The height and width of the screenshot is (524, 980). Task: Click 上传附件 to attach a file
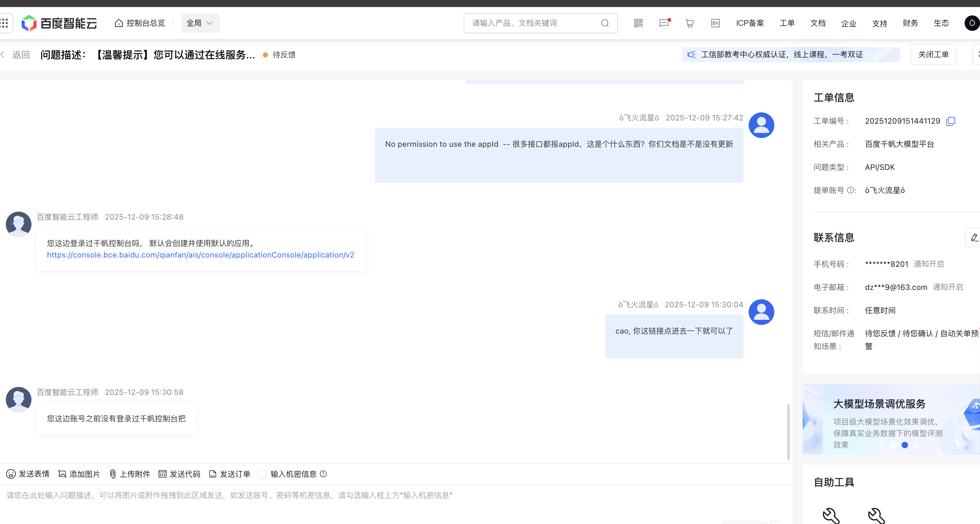pyautogui.click(x=130, y=474)
